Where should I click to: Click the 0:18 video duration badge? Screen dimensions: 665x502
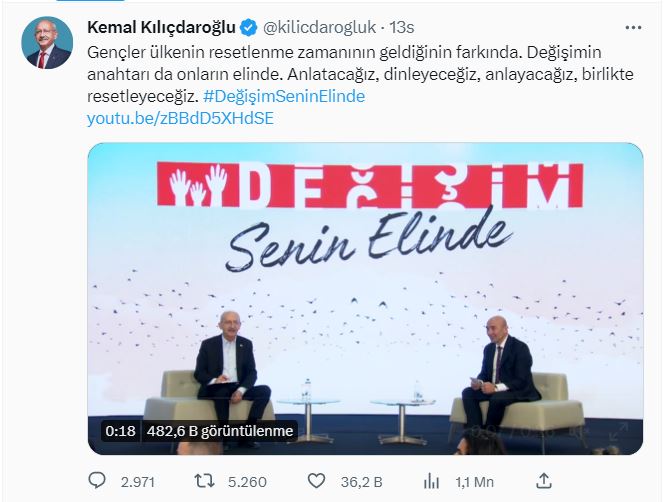tap(119, 430)
